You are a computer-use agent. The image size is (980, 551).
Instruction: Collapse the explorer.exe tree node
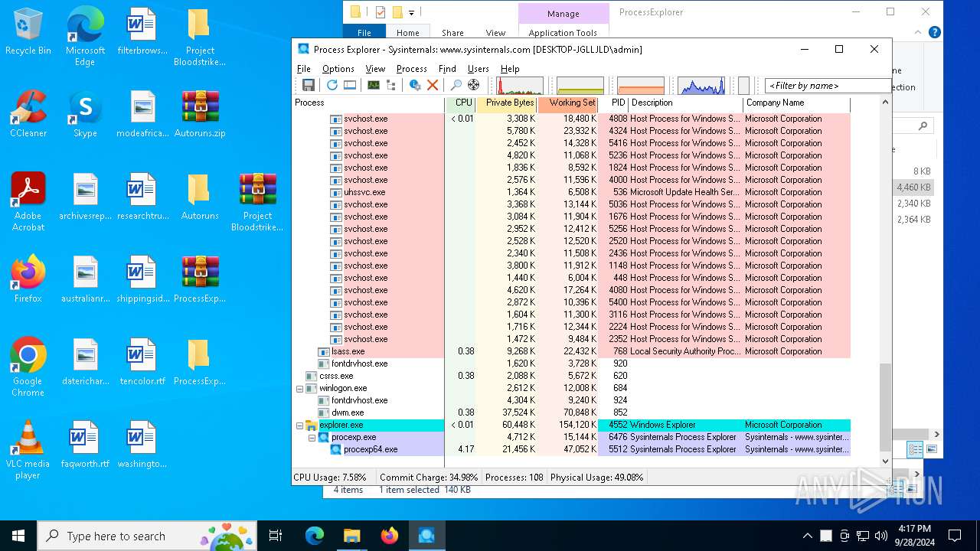[x=300, y=425]
